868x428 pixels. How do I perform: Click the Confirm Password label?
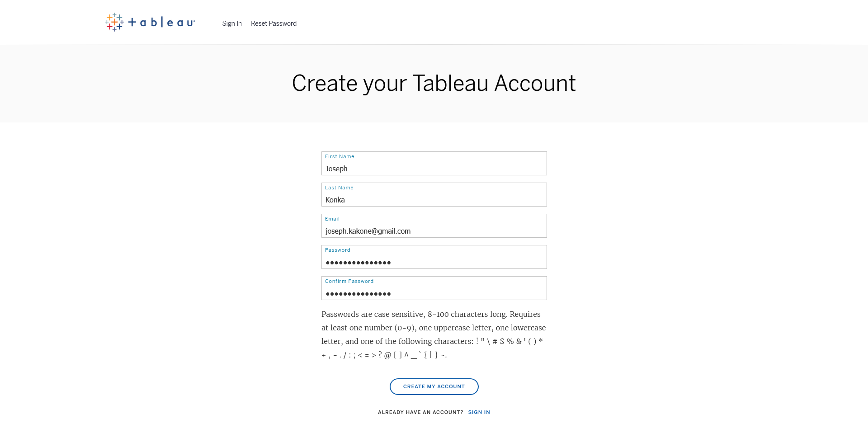(x=349, y=281)
